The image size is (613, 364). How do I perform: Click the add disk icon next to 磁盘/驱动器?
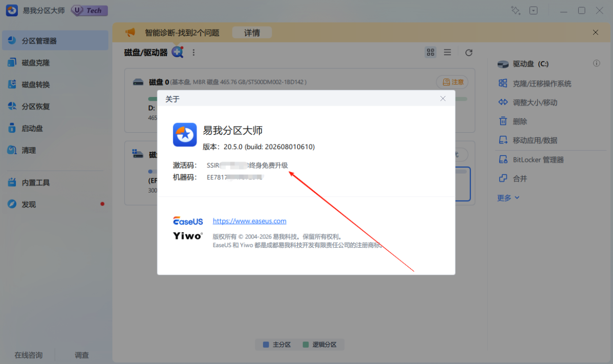pyautogui.click(x=177, y=52)
